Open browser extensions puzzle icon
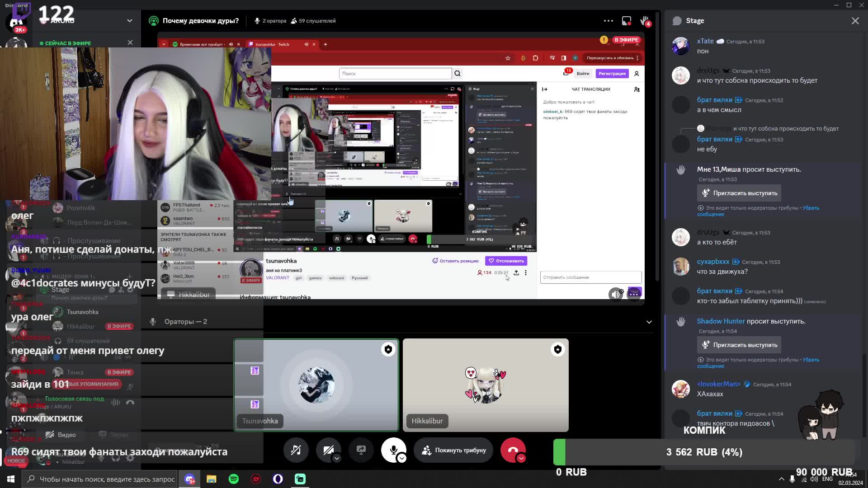The image size is (868, 488). [x=536, y=58]
